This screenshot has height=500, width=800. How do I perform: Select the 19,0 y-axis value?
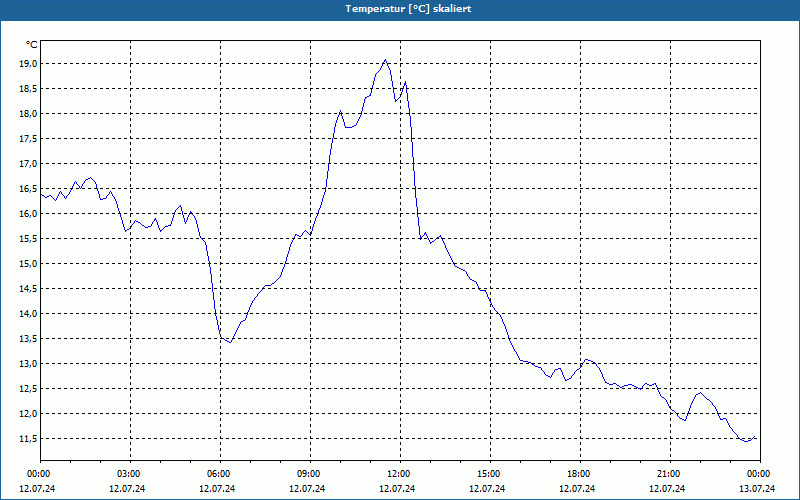point(28,64)
